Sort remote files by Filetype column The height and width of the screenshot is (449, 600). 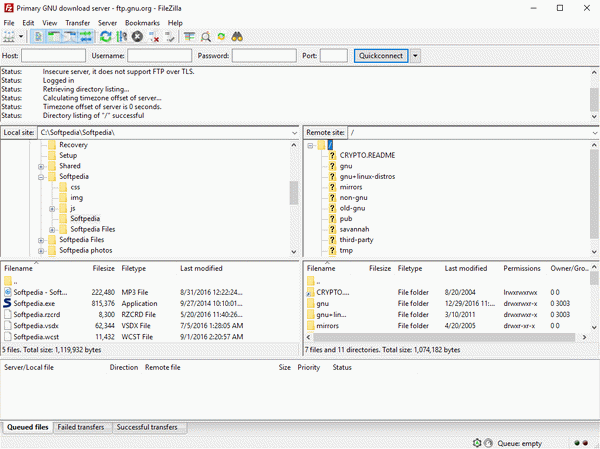point(410,268)
